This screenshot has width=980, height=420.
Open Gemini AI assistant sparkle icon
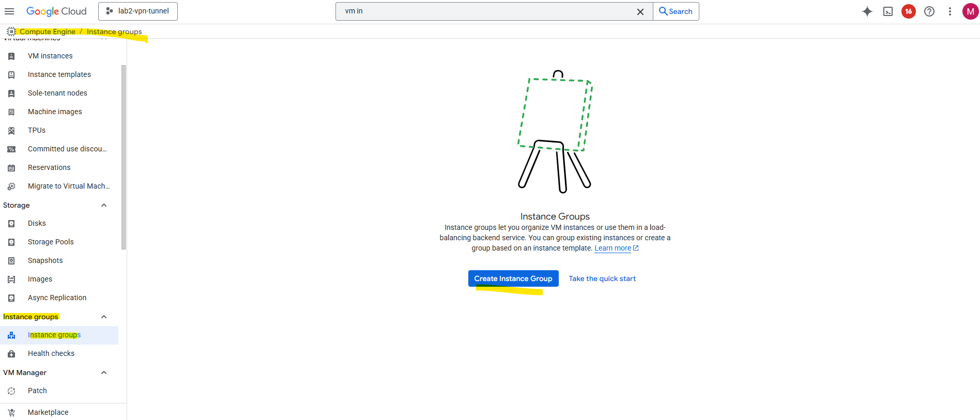(867, 11)
